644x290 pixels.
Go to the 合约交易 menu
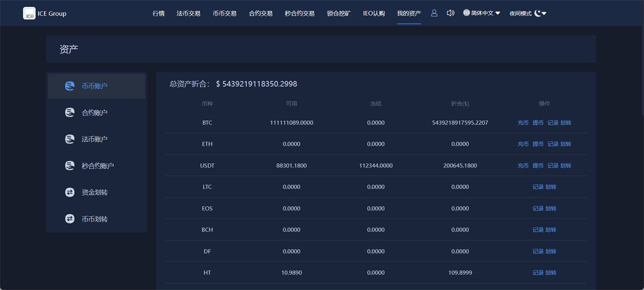click(261, 13)
